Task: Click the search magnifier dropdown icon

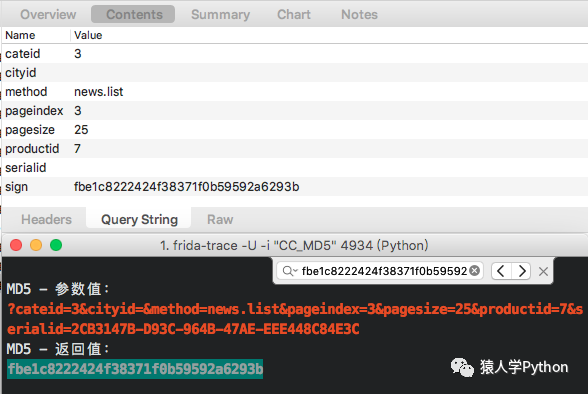Action: click(290, 271)
